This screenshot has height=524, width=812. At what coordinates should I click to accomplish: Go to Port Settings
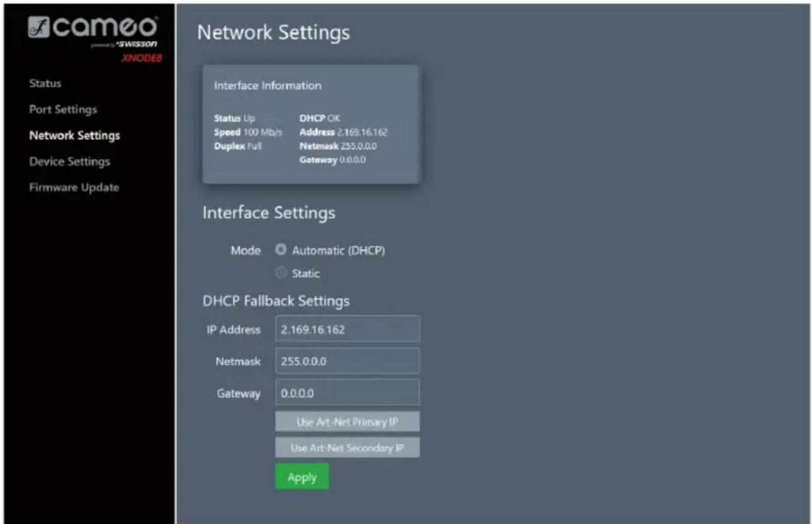pyautogui.click(x=63, y=110)
